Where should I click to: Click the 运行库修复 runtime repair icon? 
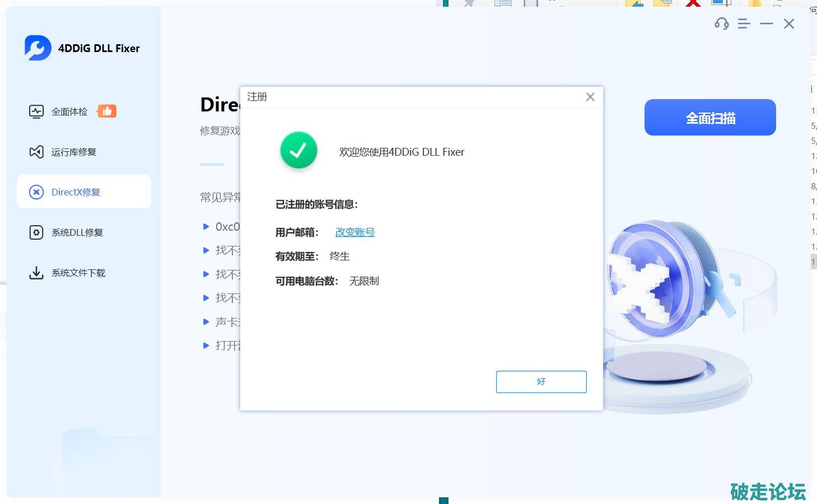[36, 152]
